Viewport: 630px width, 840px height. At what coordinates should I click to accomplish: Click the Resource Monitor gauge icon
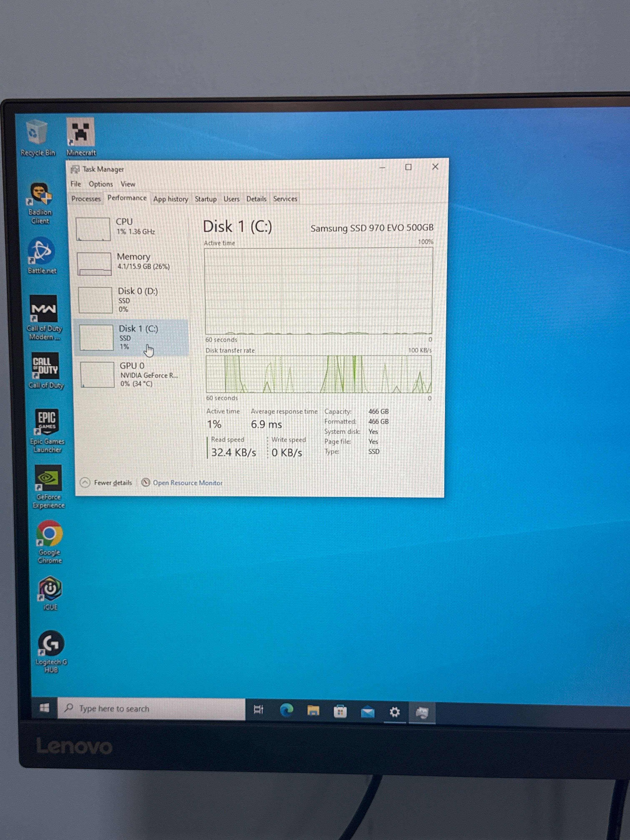tap(146, 482)
